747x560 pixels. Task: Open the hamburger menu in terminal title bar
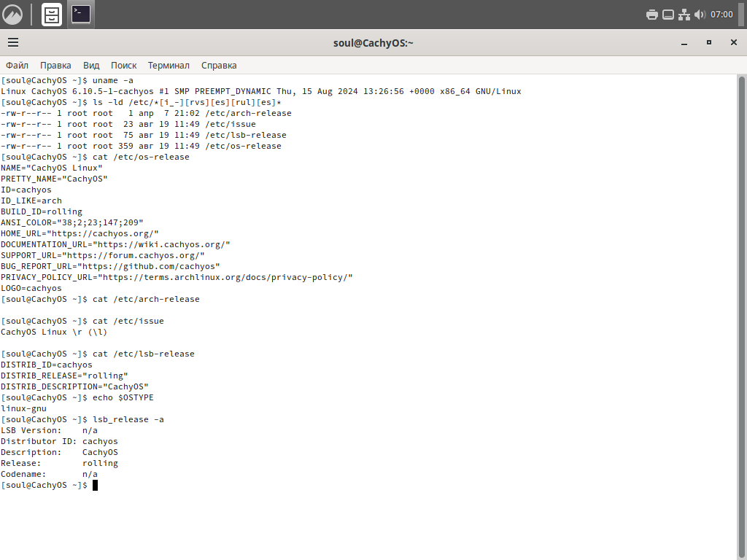point(13,43)
